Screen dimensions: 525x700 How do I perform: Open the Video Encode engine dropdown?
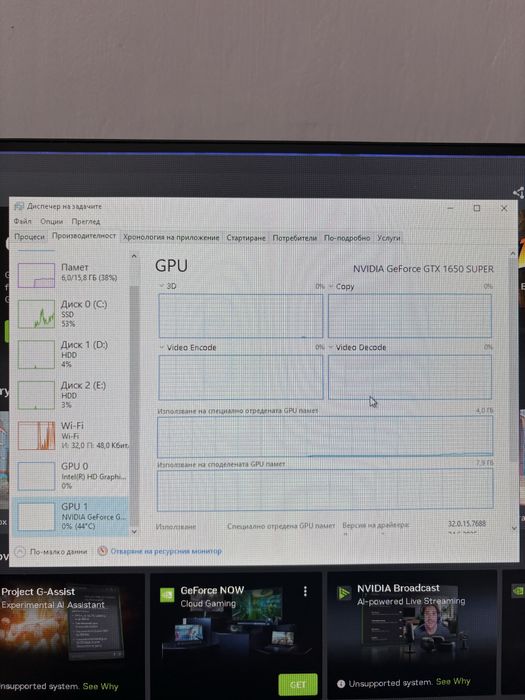point(162,347)
